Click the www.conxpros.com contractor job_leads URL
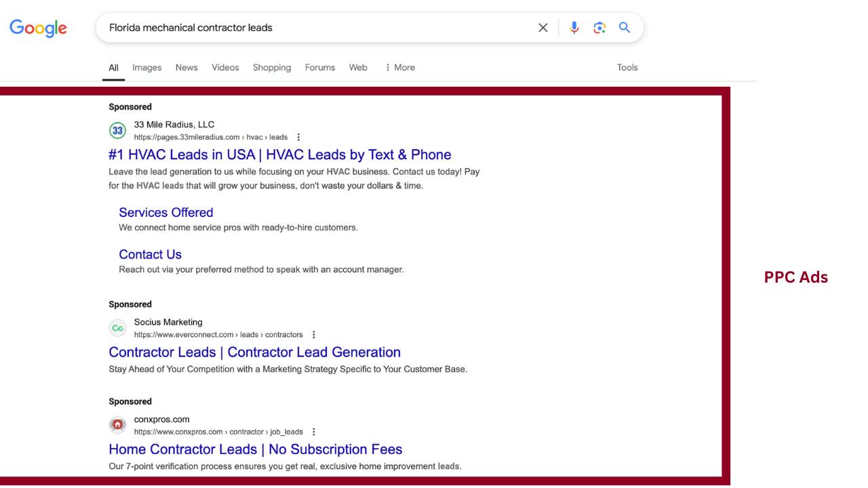This screenshot has height=488, width=868. pos(218,432)
